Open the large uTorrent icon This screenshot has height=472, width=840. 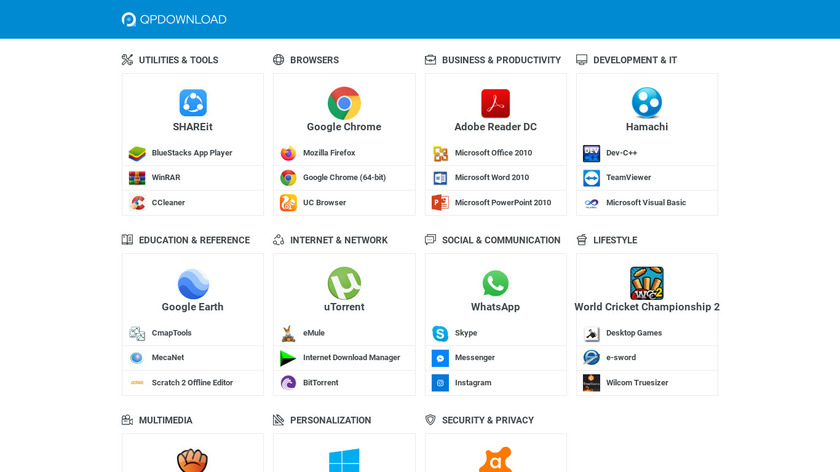pyautogui.click(x=344, y=283)
